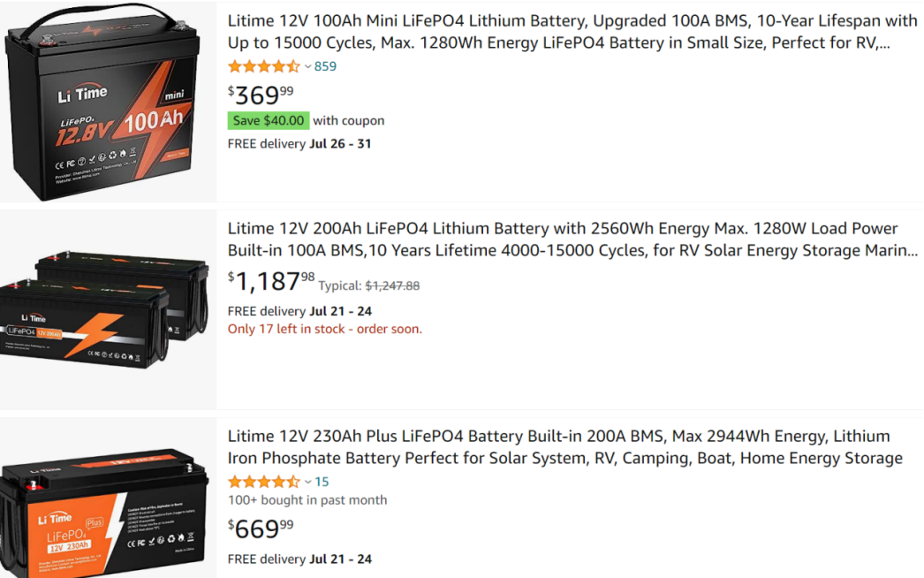The height and width of the screenshot is (578, 924).
Task: Click the '100+ bought in past month' text
Action: click(x=307, y=500)
